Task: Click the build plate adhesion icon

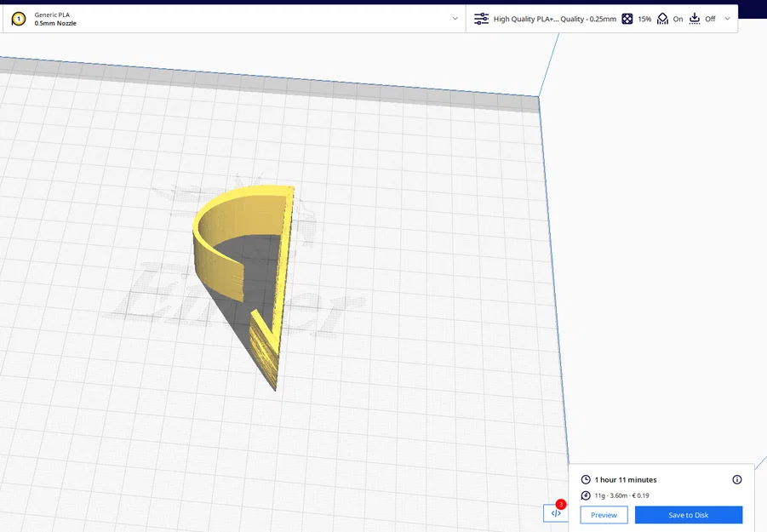Action: click(695, 19)
